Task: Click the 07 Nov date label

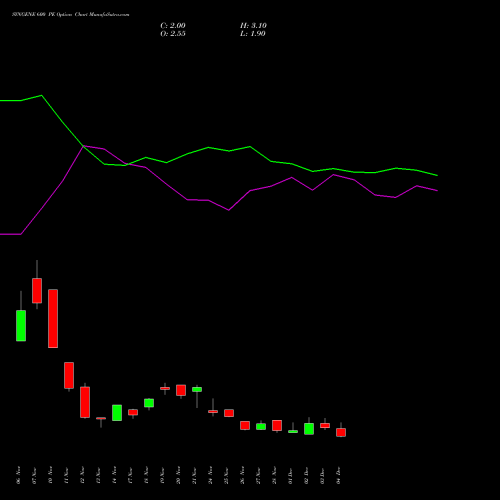Action: [34, 475]
